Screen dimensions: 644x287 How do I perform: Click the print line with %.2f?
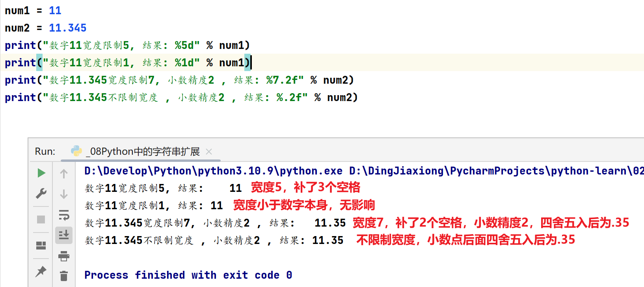coord(181,98)
